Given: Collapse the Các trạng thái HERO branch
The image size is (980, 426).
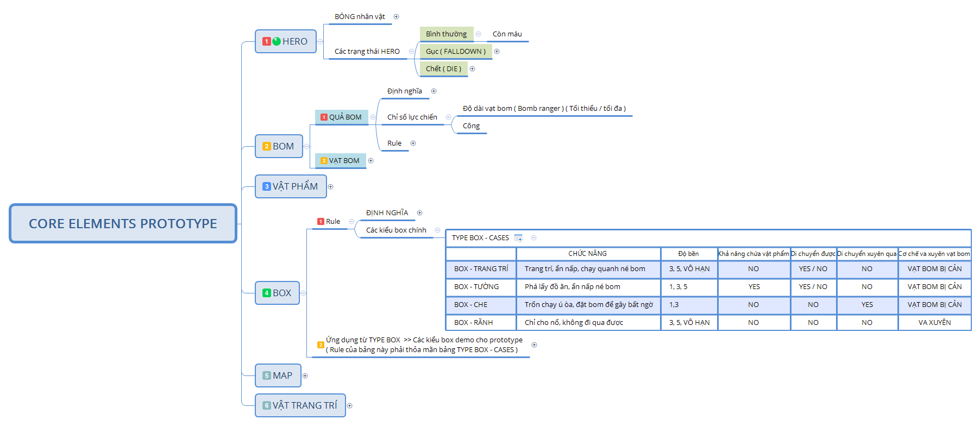Looking at the screenshot, I should 411,52.
